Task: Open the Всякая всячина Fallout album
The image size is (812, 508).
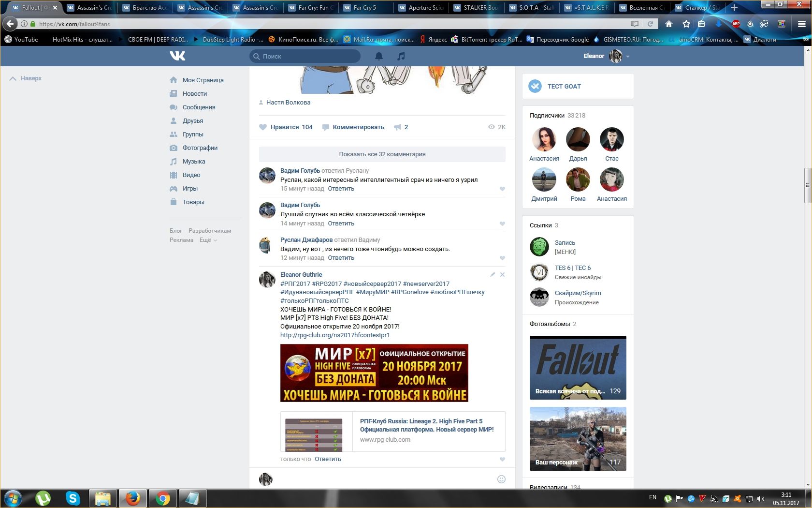Action: click(578, 368)
